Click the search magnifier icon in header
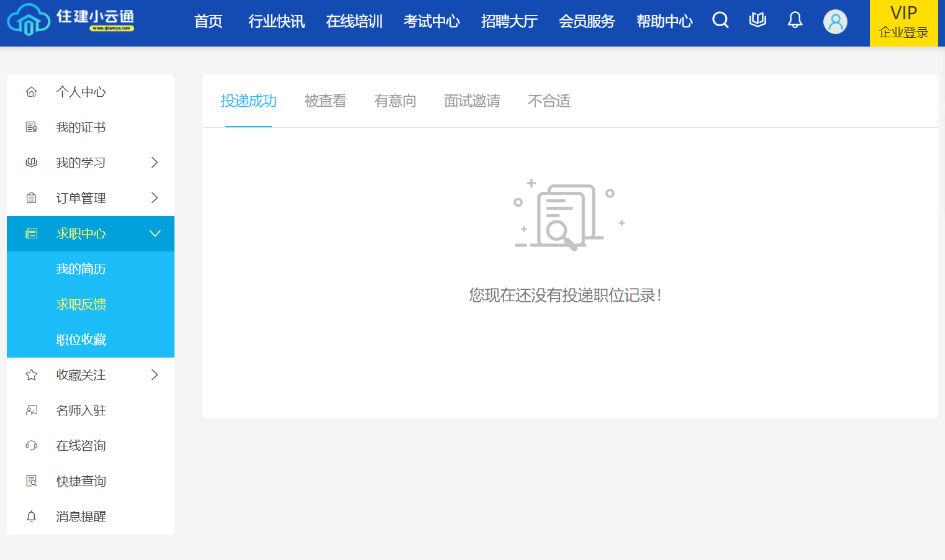This screenshot has height=560, width=945. 720,20
